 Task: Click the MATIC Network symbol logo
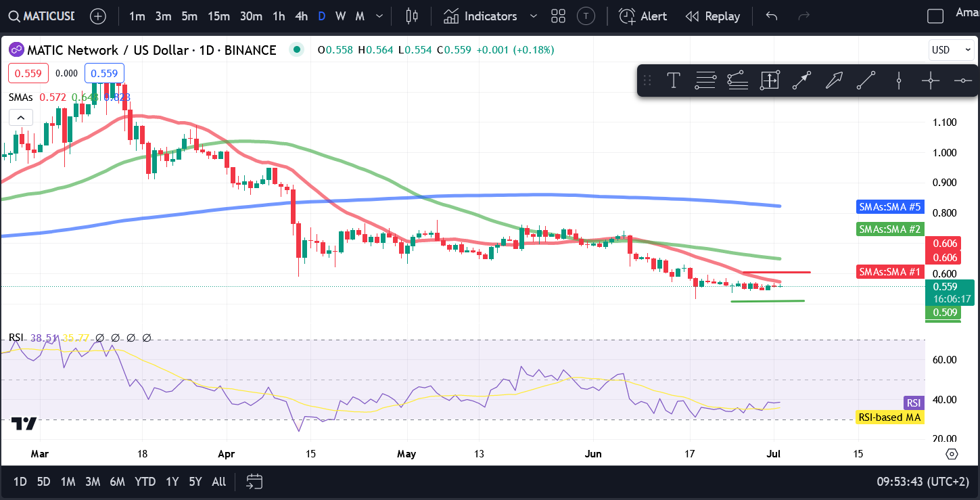pos(16,50)
